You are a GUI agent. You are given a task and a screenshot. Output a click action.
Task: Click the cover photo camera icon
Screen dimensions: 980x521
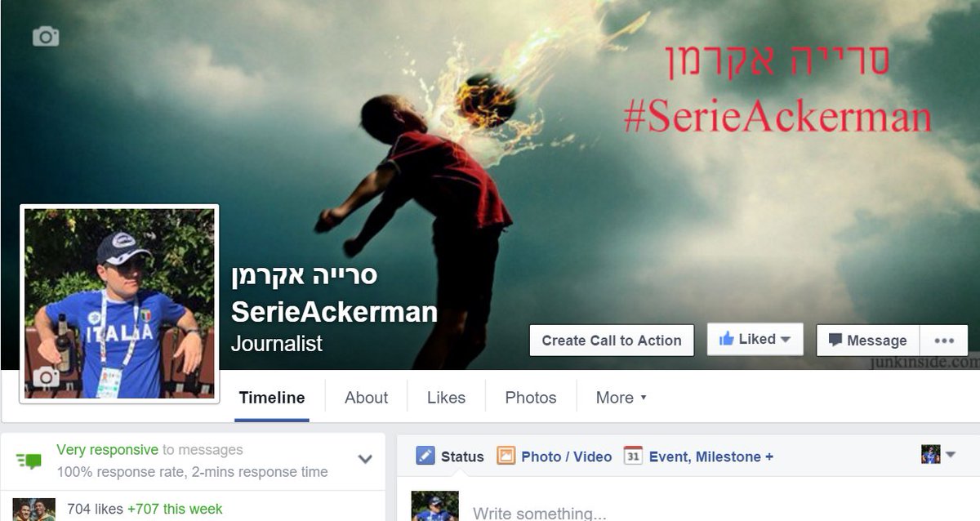[46, 36]
